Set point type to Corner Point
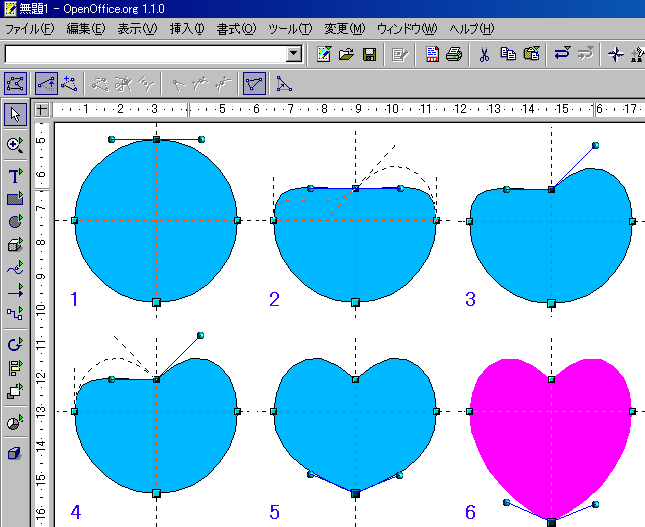Image resolution: width=645 pixels, height=527 pixels. click(177, 84)
